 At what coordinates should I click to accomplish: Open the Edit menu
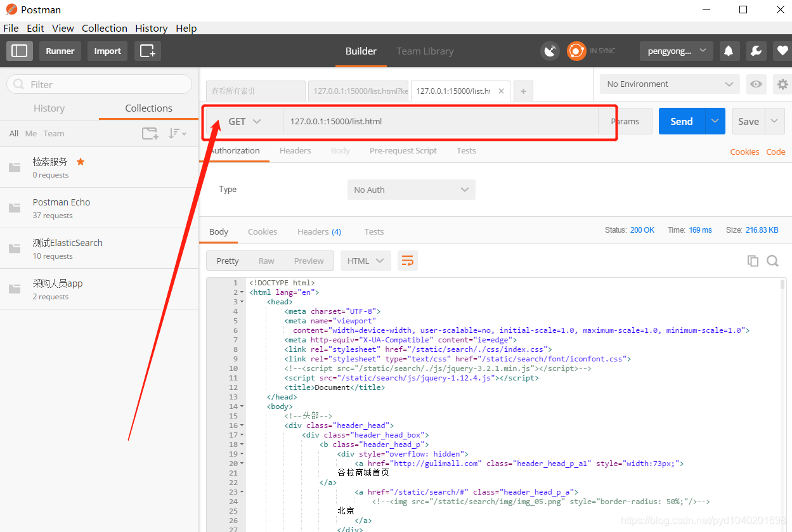(x=36, y=28)
